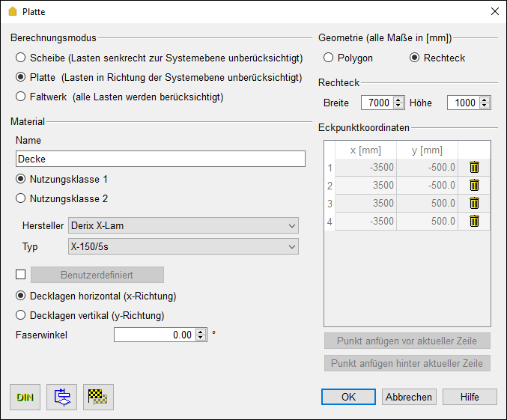Click the Breite spinner arrows
Screen dimensions: 507x420
pyautogui.click(x=398, y=103)
